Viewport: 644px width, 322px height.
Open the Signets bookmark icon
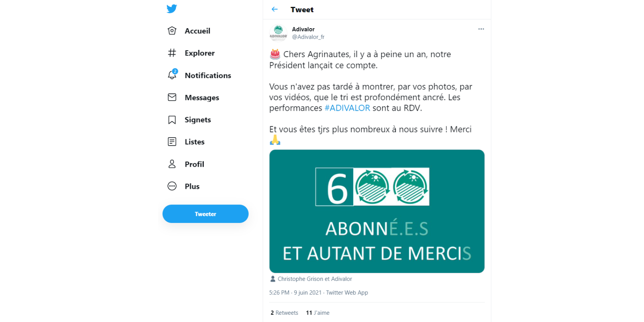point(172,120)
